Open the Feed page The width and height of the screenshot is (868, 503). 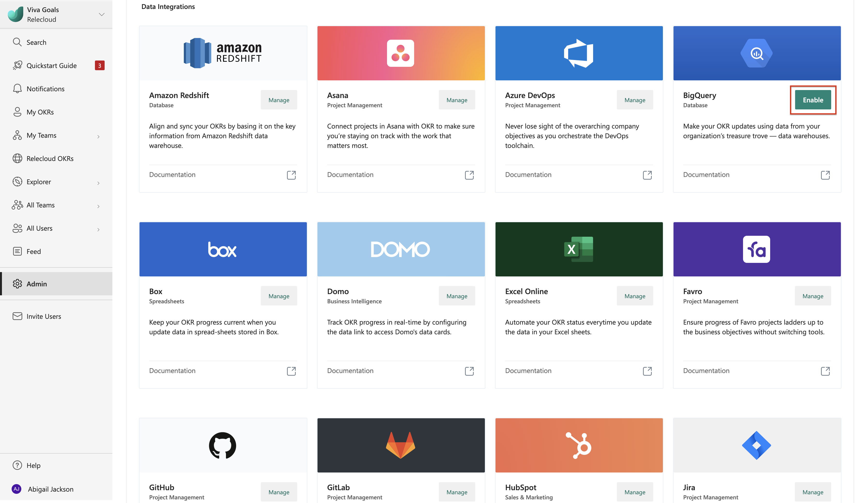click(x=56, y=251)
